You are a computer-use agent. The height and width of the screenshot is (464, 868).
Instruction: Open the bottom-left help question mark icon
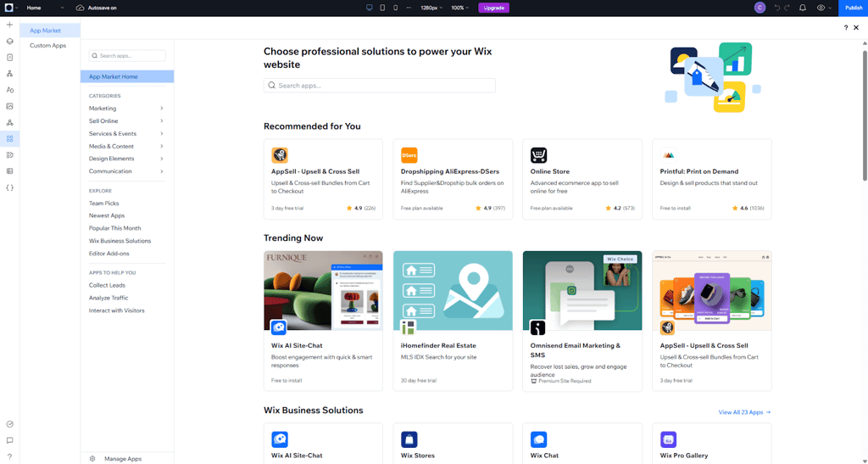point(9,457)
